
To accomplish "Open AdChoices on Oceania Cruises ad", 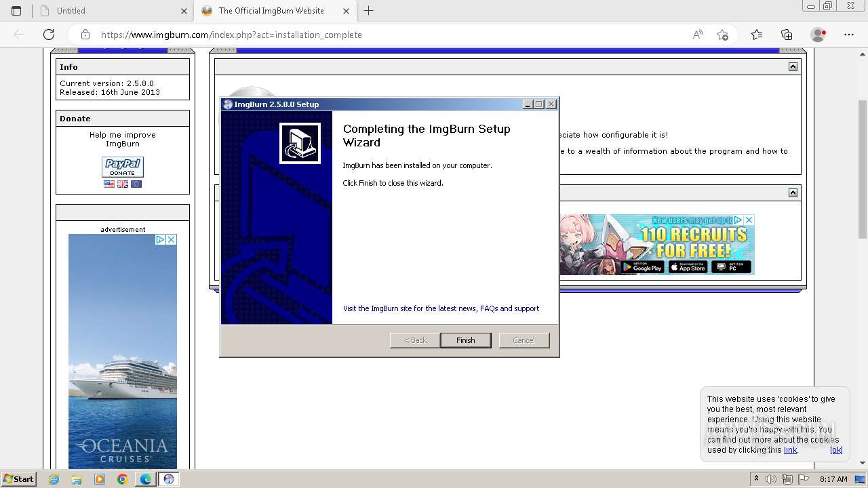I will 160,239.
